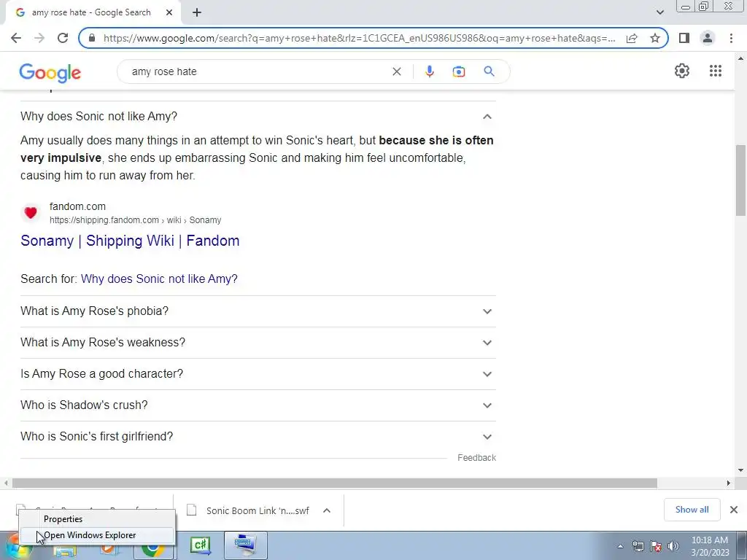This screenshot has width=747, height=560.
Task: Open the C# app on taskbar
Action: (200, 545)
